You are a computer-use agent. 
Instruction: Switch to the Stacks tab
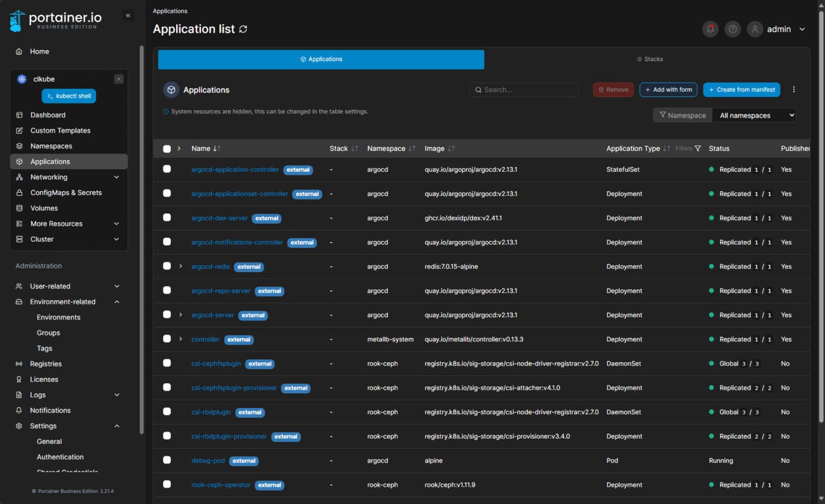tap(650, 59)
